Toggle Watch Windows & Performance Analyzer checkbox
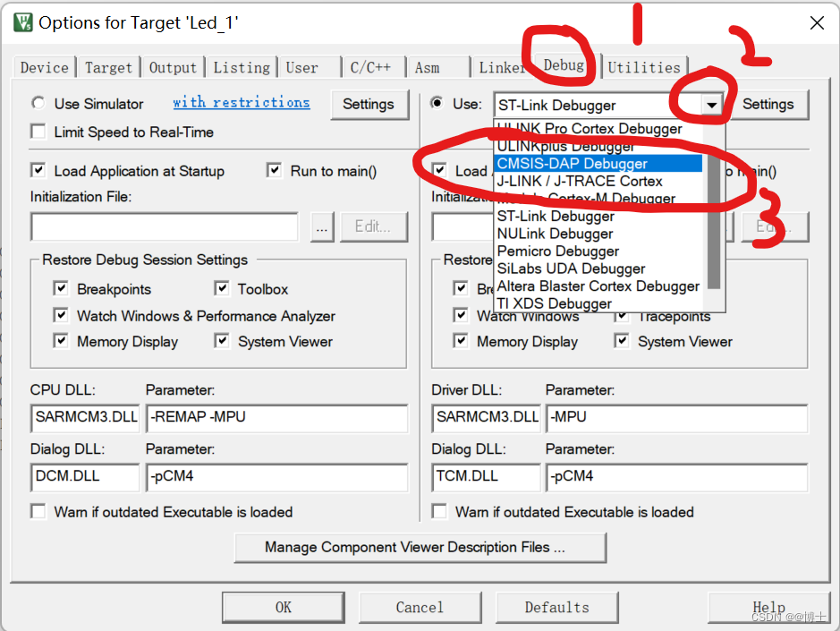This screenshot has width=840, height=631. pyautogui.click(x=61, y=315)
